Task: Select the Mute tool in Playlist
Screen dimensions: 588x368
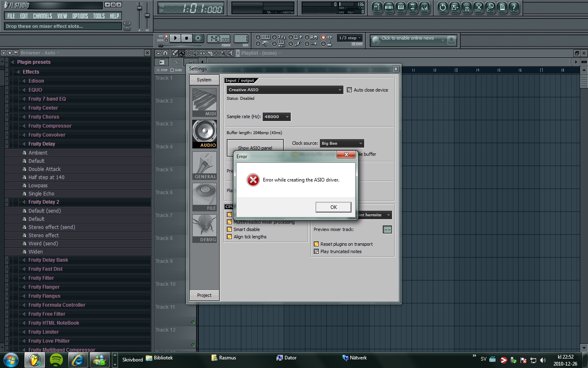Action: click(196, 53)
